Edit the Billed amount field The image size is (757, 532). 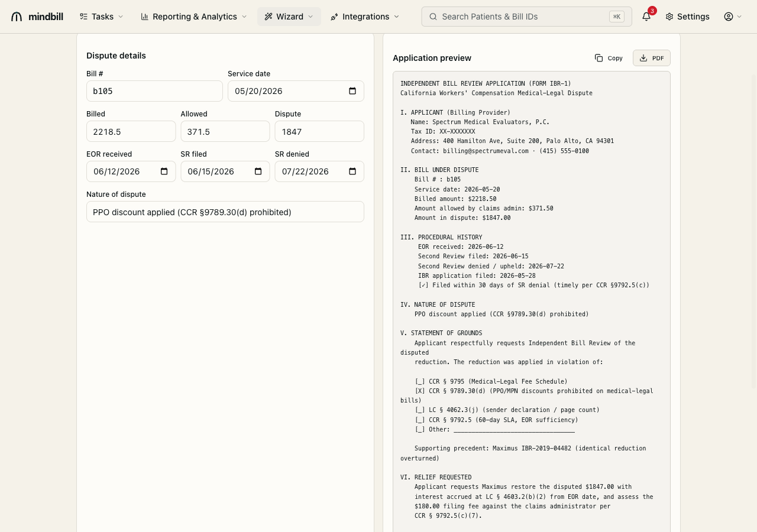131,131
